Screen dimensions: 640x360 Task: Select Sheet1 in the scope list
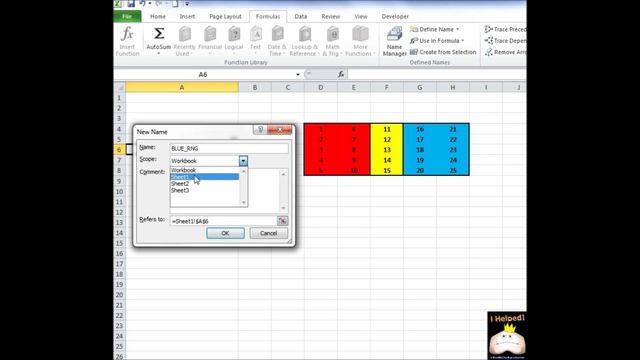[x=204, y=177]
